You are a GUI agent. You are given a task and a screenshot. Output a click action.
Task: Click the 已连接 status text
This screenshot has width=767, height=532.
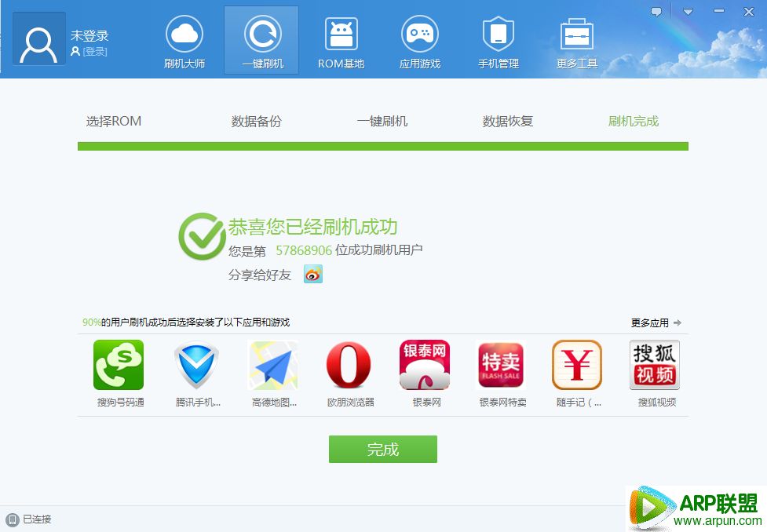[37, 519]
